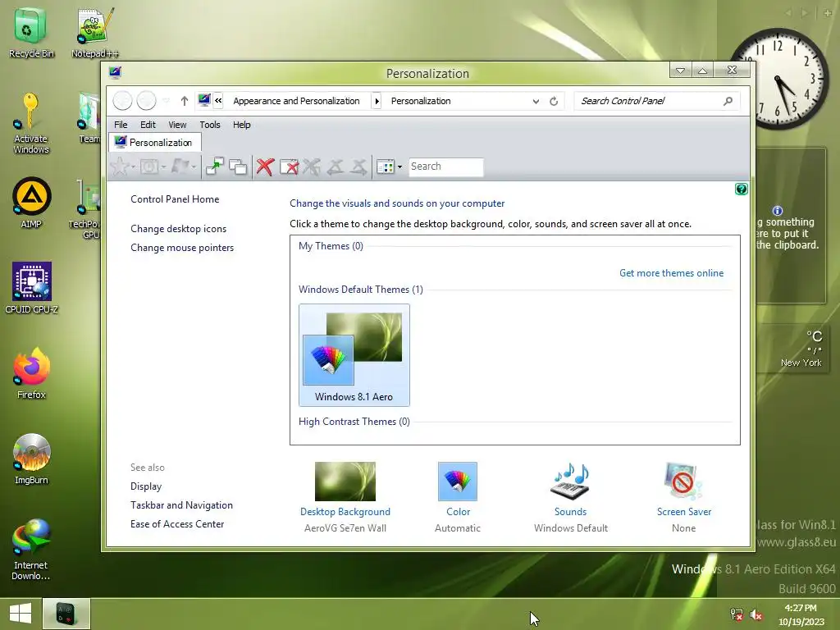Click the magnifier icon in Search Control Panel
The height and width of the screenshot is (630, 840).
728,101
